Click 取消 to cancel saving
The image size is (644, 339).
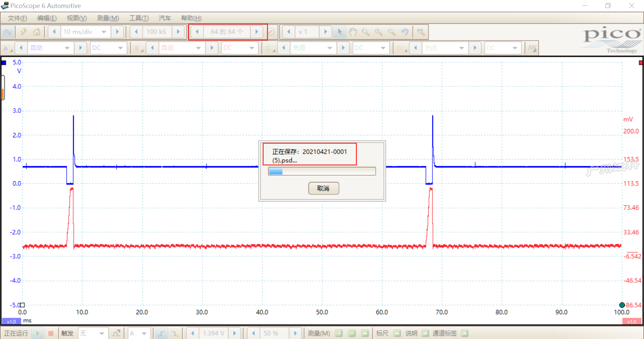[324, 188]
